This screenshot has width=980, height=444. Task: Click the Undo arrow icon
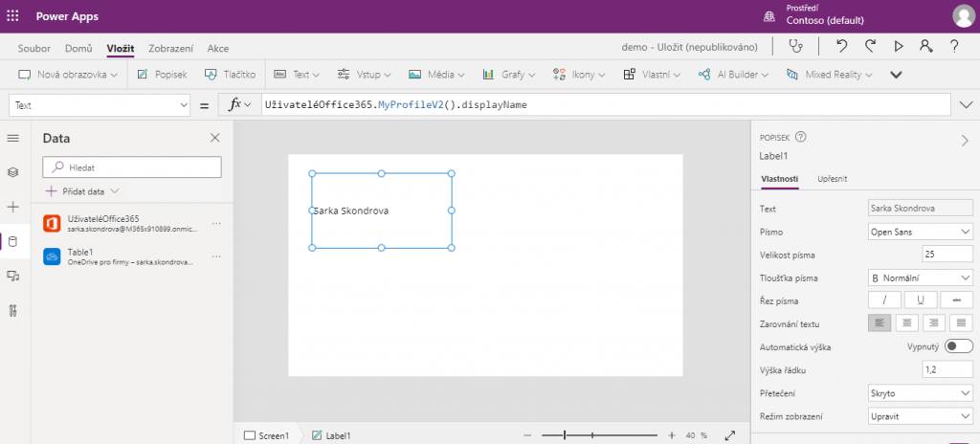coord(841,46)
